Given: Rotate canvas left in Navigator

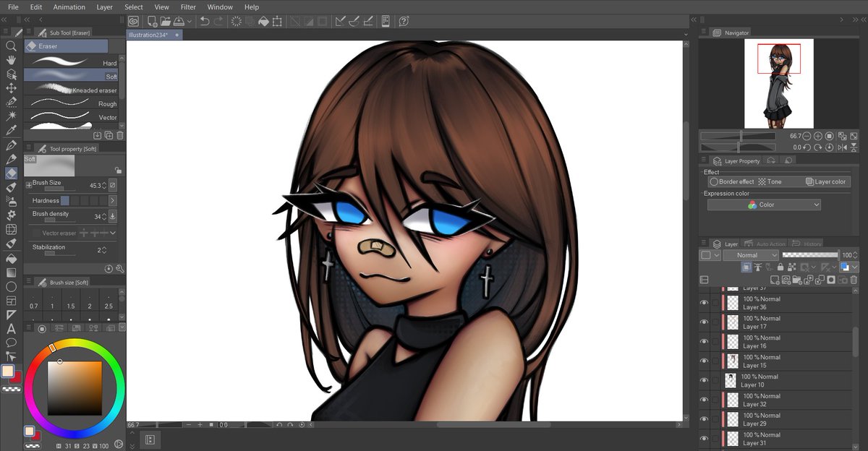Looking at the screenshot, I should pos(807,147).
